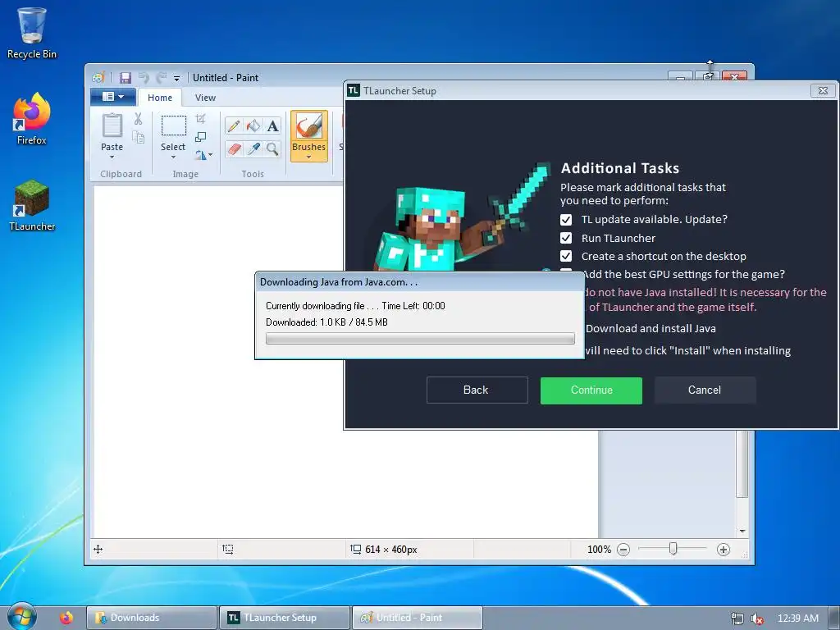Click the Firefox desktop shortcut
This screenshot has width=840, height=630.
[32, 119]
